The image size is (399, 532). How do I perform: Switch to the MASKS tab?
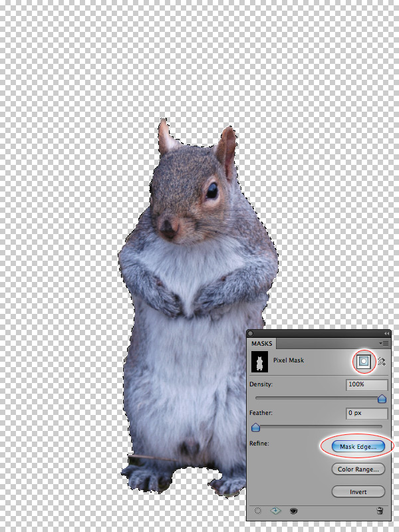(261, 343)
